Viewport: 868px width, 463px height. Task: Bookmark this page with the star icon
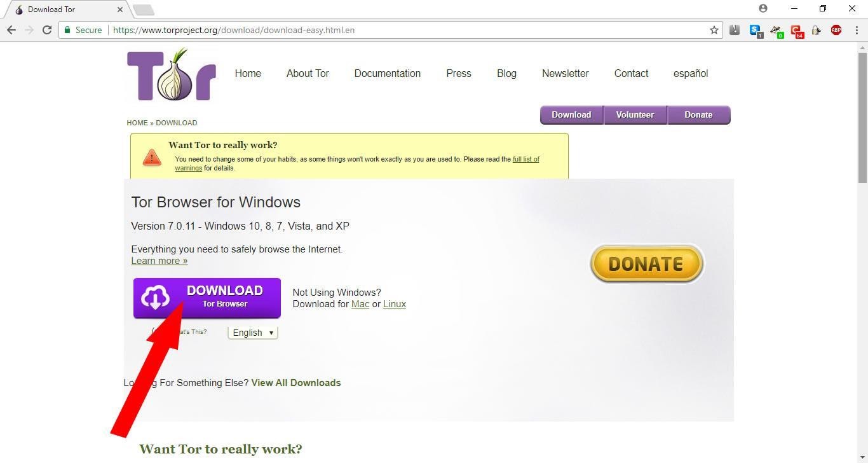click(x=714, y=30)
